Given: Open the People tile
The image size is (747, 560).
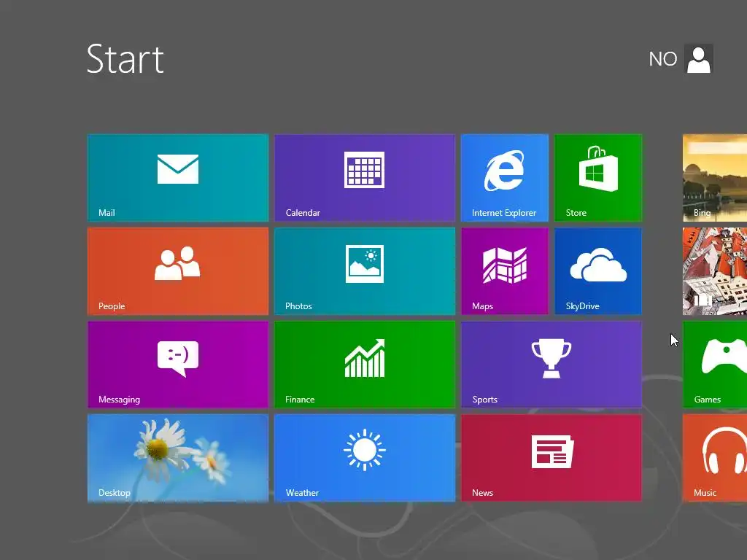Looking at the screenshot, I should (178, 271).
